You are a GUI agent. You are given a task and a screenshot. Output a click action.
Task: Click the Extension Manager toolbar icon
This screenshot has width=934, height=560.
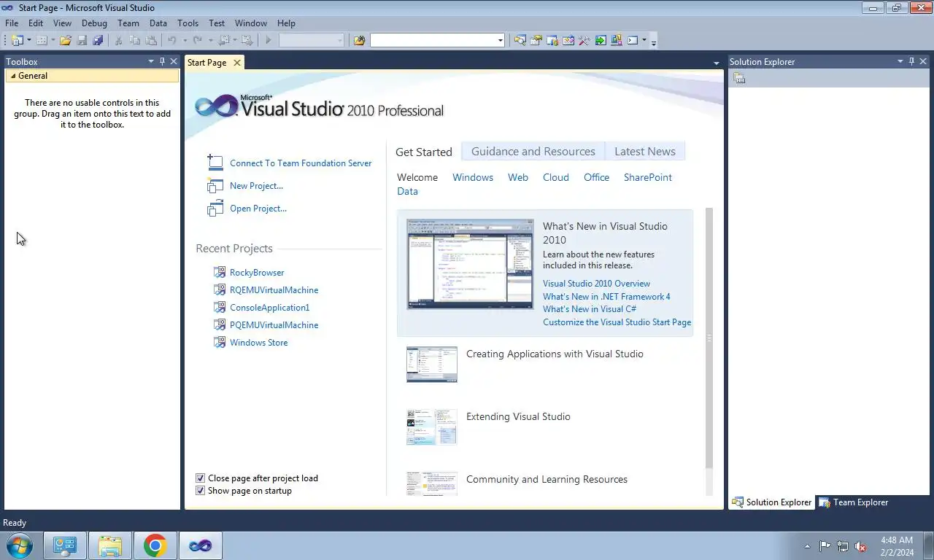617,40
